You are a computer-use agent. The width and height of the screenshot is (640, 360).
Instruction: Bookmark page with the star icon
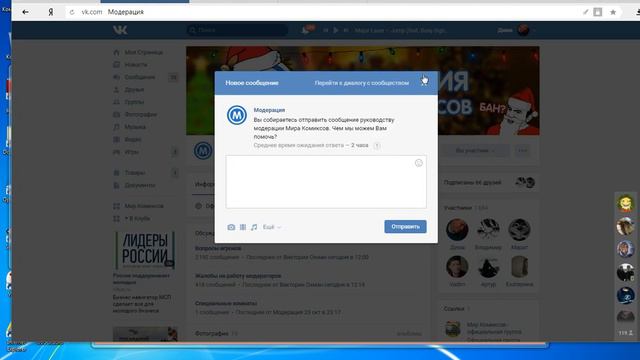(x=613, y=12)
